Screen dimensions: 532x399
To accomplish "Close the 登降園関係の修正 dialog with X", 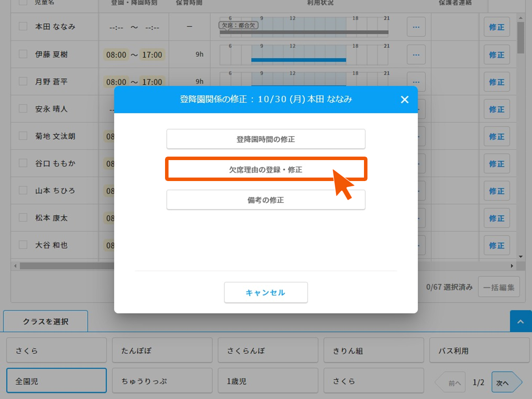I will [x=404, y=100].
